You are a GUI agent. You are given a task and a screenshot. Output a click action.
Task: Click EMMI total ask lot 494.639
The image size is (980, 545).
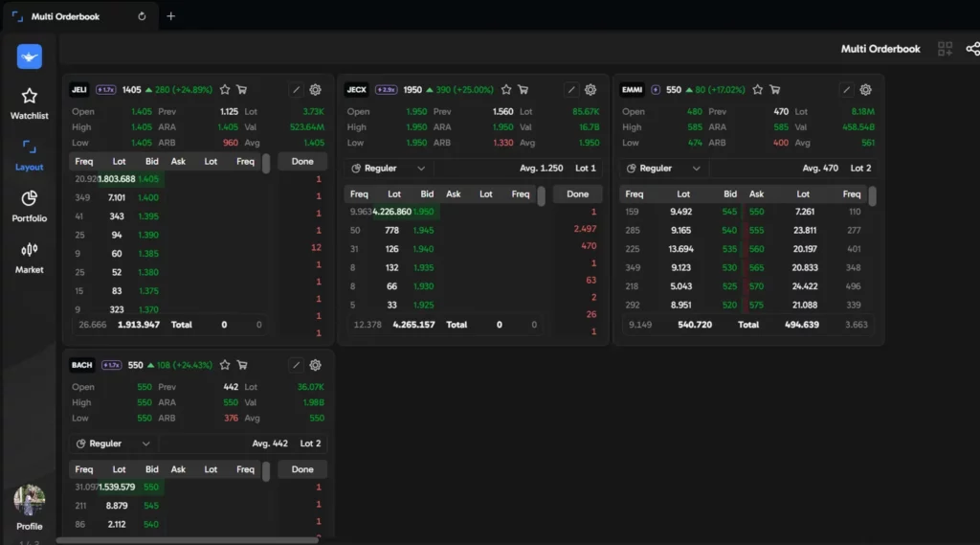click(802, 325)
